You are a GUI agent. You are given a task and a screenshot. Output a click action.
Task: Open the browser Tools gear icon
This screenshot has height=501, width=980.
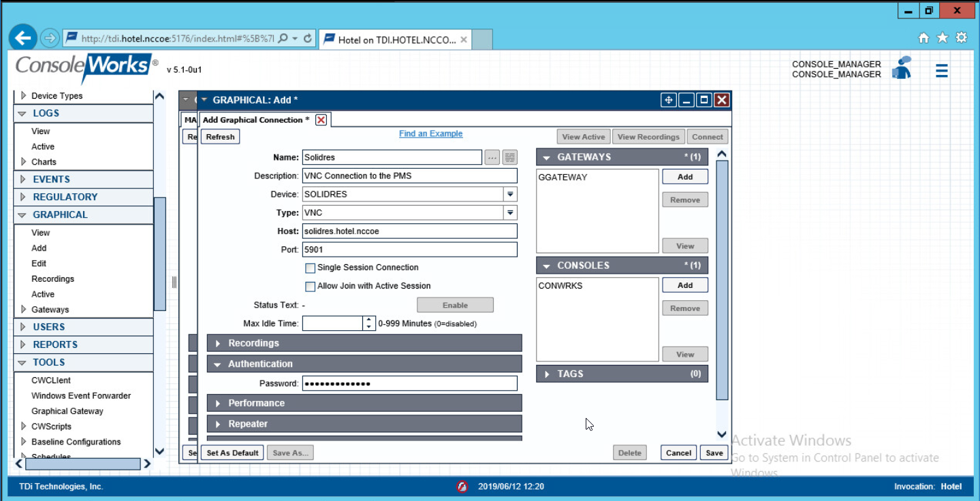coord(961,38)
